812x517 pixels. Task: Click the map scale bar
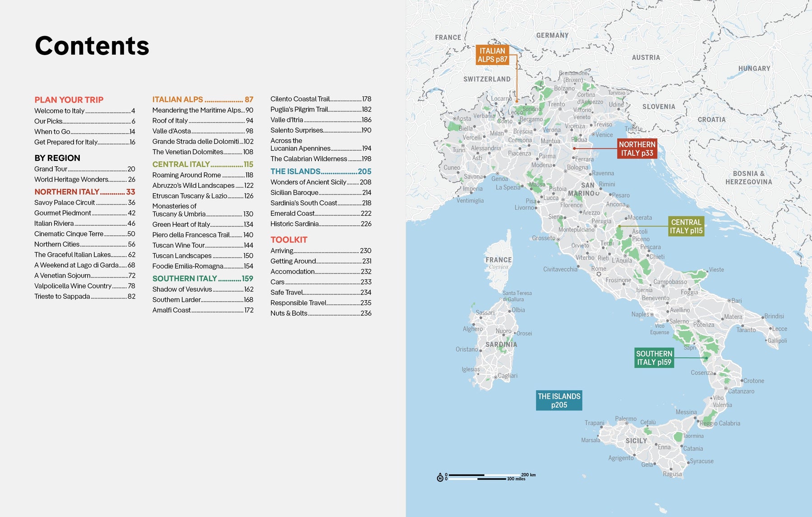485,476
